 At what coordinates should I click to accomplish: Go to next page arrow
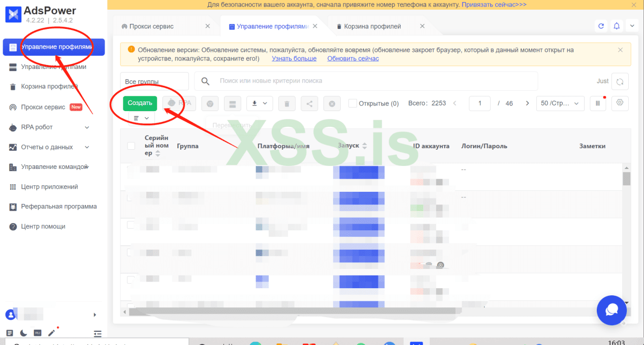[527, 103]
